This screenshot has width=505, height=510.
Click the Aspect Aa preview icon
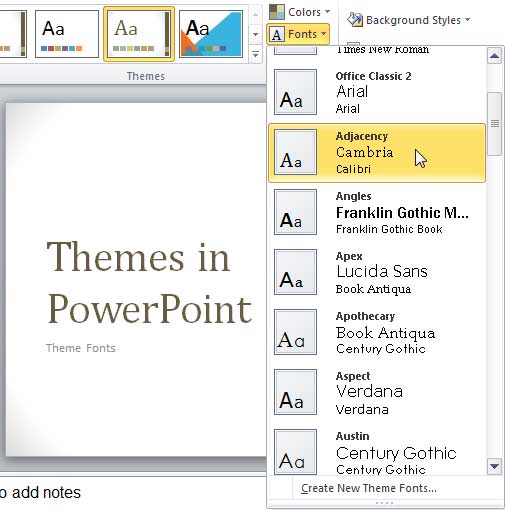tap(295, 392)
